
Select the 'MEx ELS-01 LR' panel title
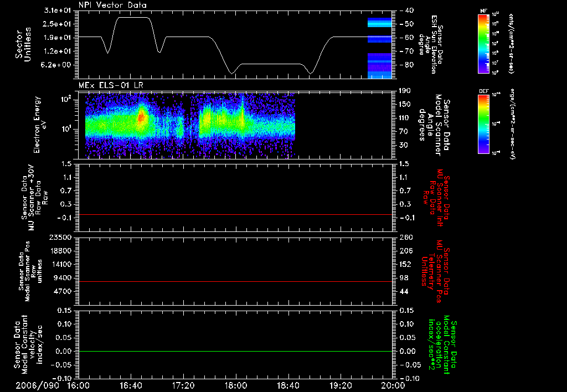(x=111, y=85)
